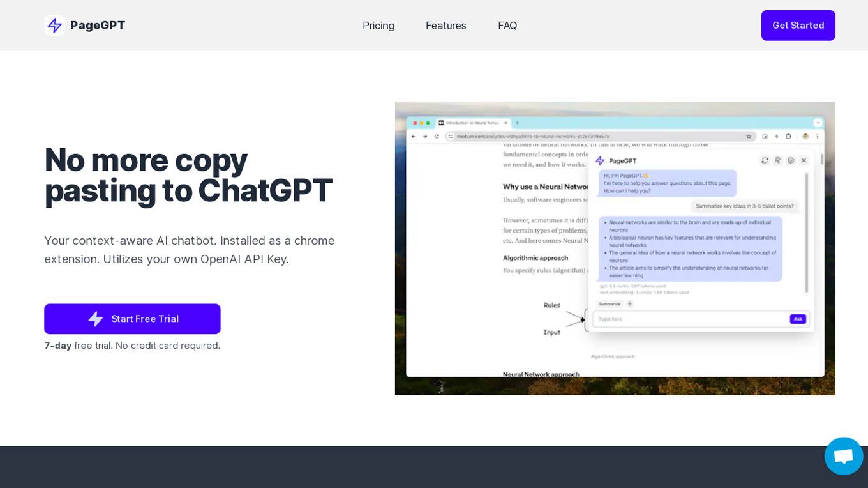Click the browser back arrow in demo image
Screen dimensions: 868x488
tap(414, 136)
